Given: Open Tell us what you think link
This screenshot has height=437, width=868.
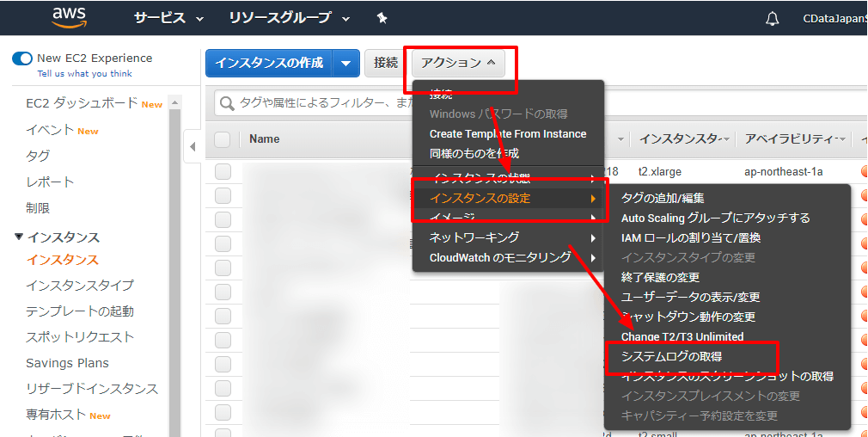Looking at the screenshot, I should [85, 74].
